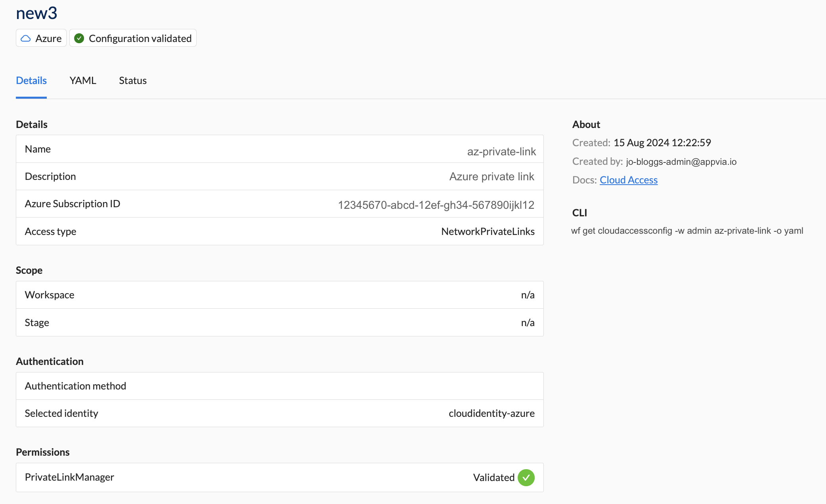Screen dimensions: 826x504
Task: Click the new3 page title
Action: [36, 13]
